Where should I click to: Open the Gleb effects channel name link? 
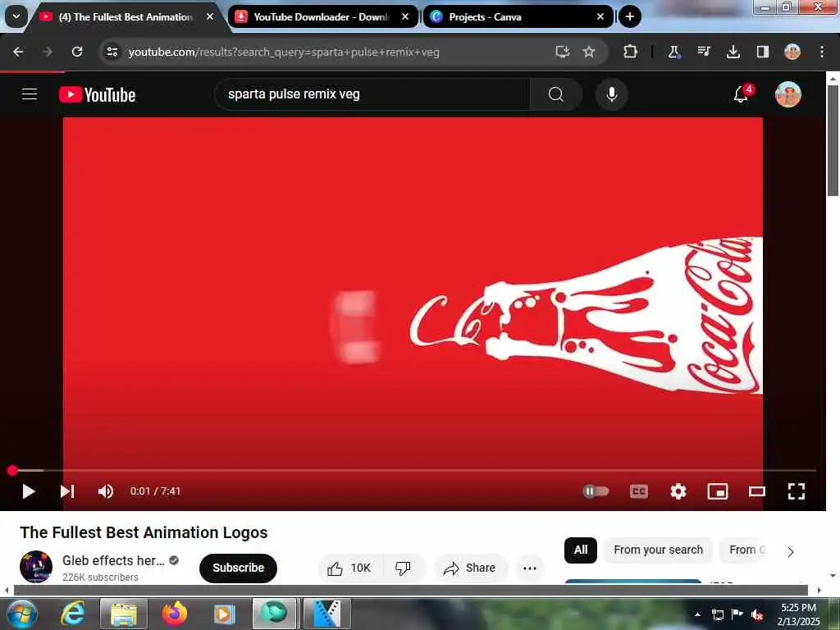[113, 560]
